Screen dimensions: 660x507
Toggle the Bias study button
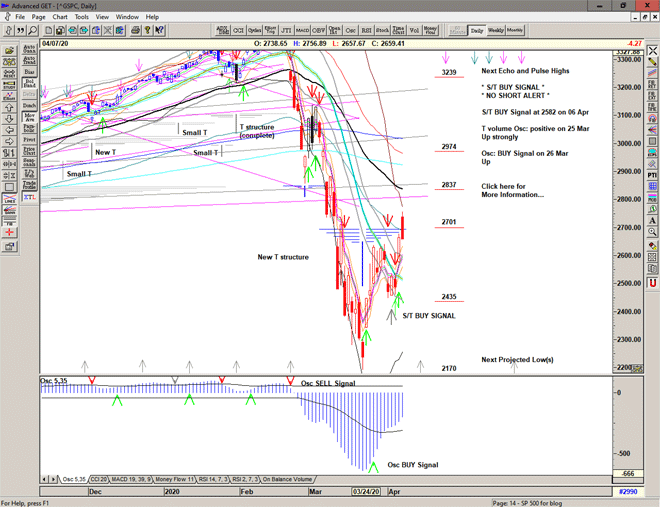point(29,72)
